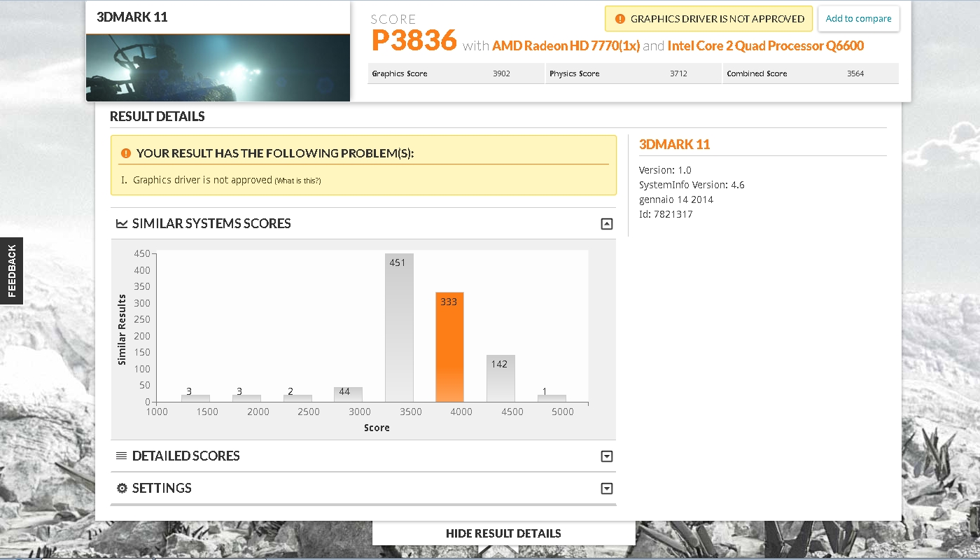Open the Feedback side tab
The width and height of the screenshot is (980, 560).
point(11,271)
